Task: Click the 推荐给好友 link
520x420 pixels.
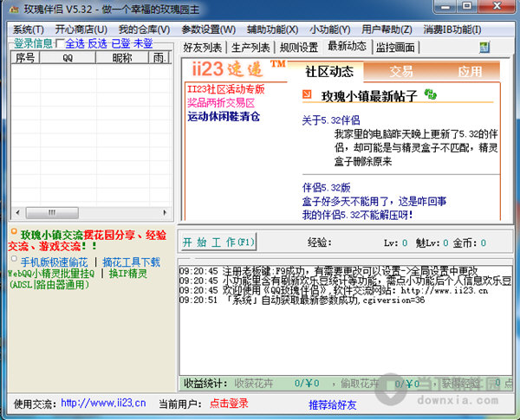Action: click(333, 404)
